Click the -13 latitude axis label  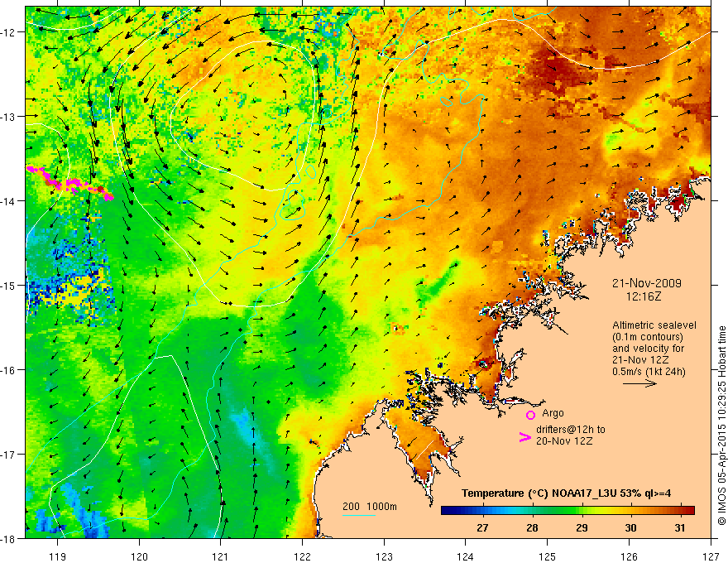point(8,117)
